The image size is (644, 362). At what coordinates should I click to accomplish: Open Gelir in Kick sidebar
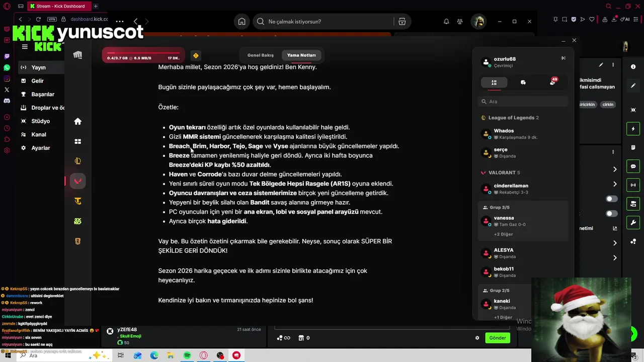pyautogui.click(x=42, y=81)
